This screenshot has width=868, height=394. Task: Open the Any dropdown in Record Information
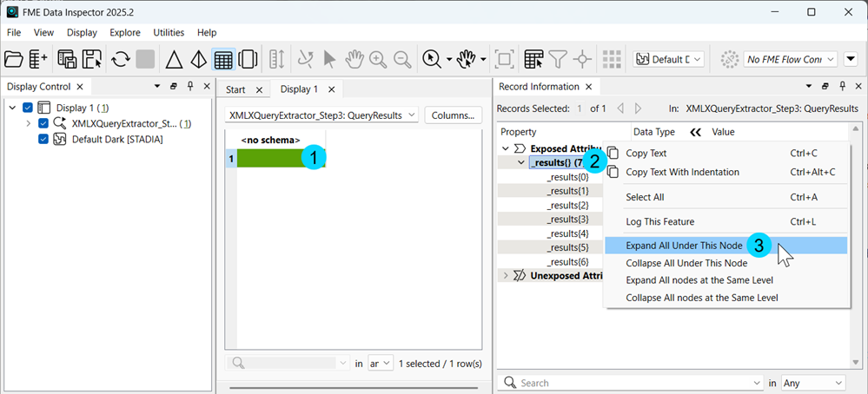click(813, 383)
